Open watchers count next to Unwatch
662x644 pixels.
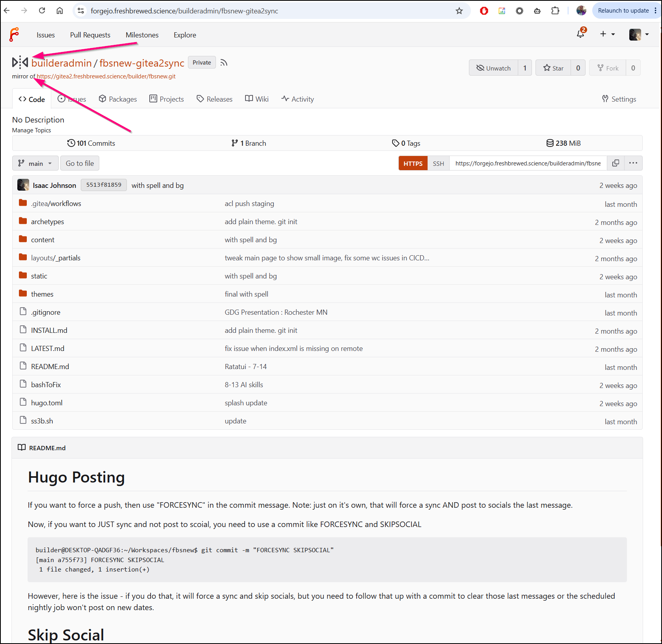(x=525, y=68)
